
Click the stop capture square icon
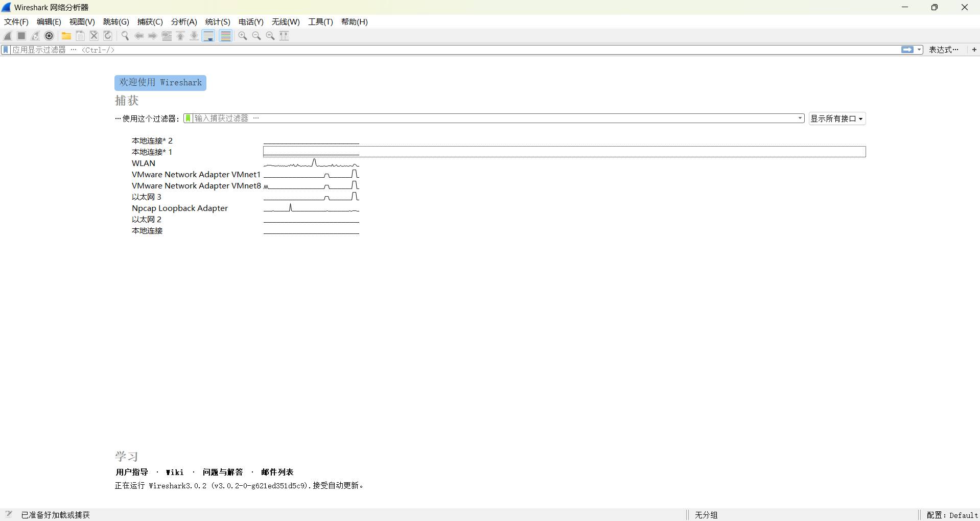[x=21, y=36]
